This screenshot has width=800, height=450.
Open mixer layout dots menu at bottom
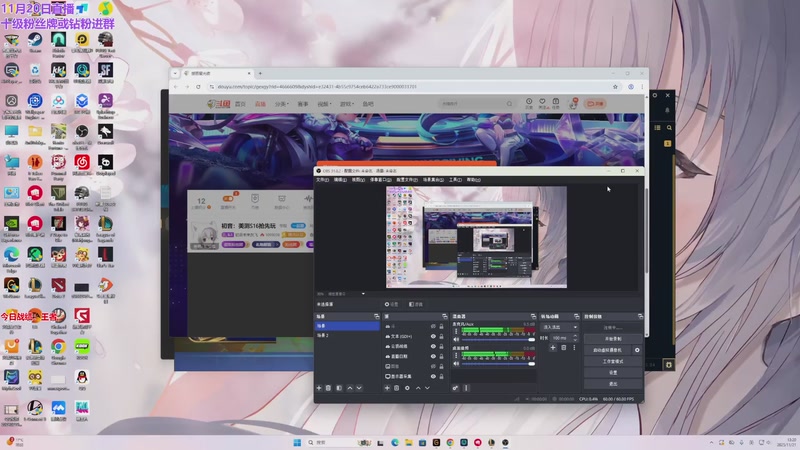466,388
